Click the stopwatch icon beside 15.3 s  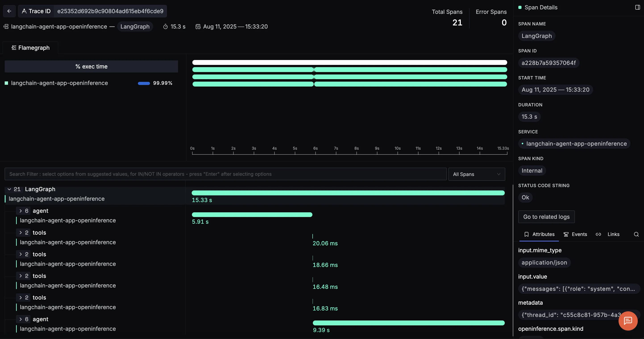point(165,27)
